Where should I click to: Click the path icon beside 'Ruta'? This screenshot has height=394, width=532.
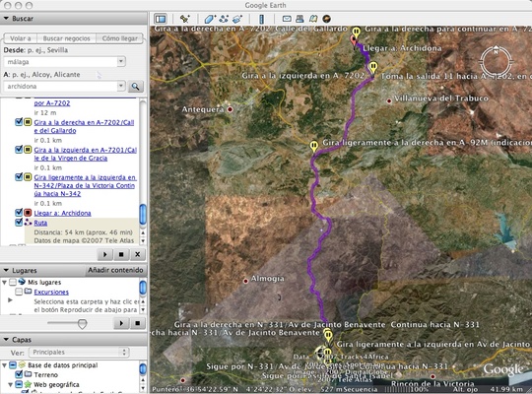pos(28,223)
